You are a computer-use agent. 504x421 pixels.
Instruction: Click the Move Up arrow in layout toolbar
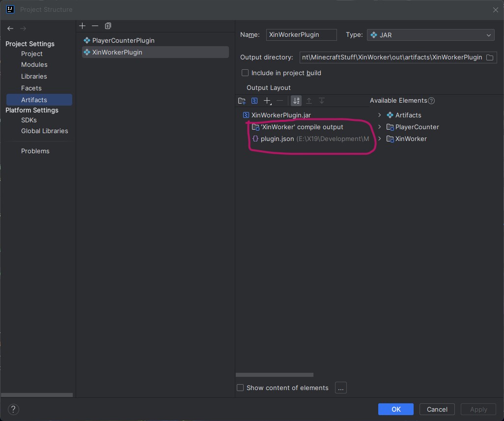pos(309,101)
